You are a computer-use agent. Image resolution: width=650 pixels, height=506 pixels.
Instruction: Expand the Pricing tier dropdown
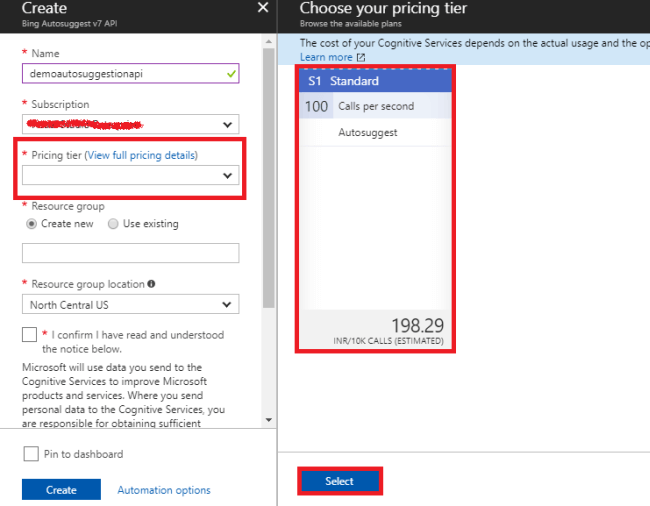130,175
